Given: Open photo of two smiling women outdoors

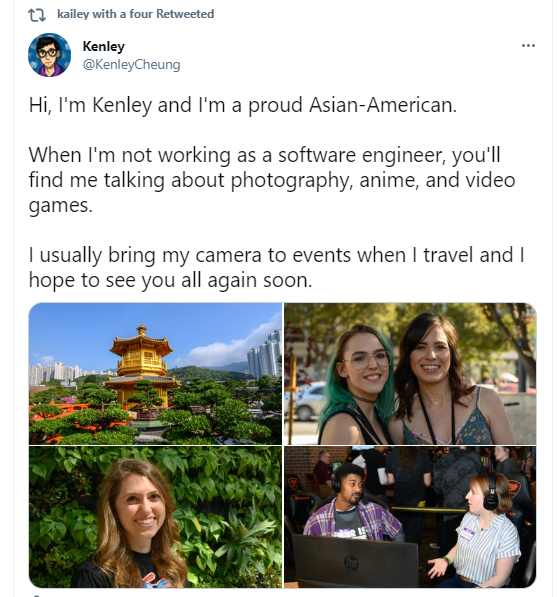Looking at the screenshot, I should (410, 374).
